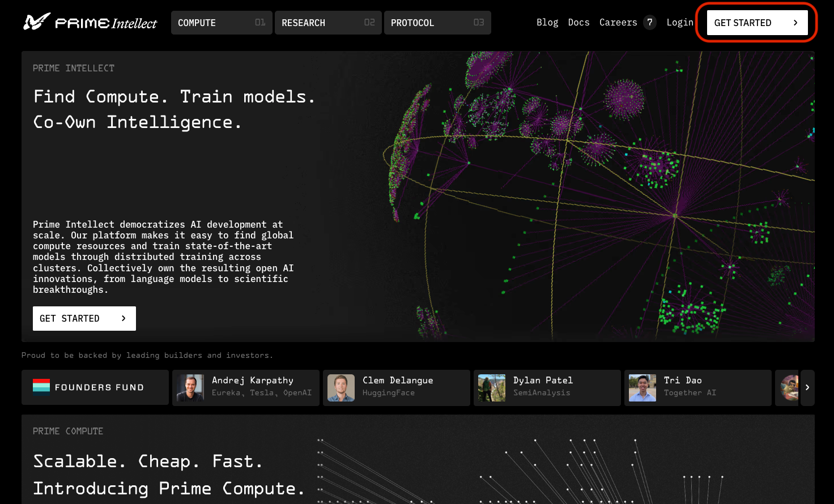The image size is (834, 504).
Task: Click the PRIME COMPUTE section label
Action: coord(68,432)
